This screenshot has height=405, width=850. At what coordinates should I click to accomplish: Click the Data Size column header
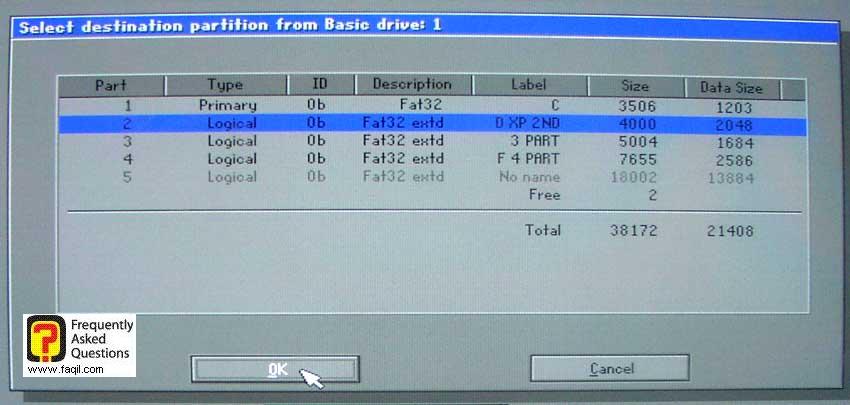click(731, 88)
